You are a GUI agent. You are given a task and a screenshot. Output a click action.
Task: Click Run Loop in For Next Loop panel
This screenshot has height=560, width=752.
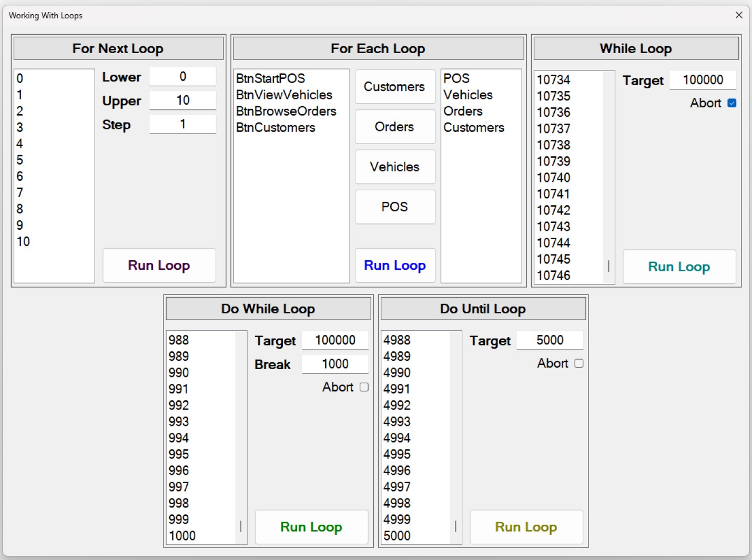159,266
